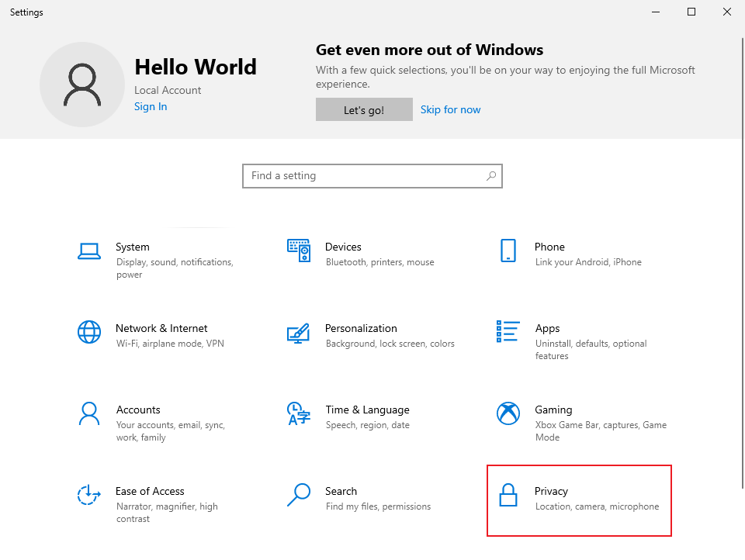Image resolution: width=745 pixels, height=560 pixels.
Task: Open the Apps list icon
Action: tap(508, 331)
